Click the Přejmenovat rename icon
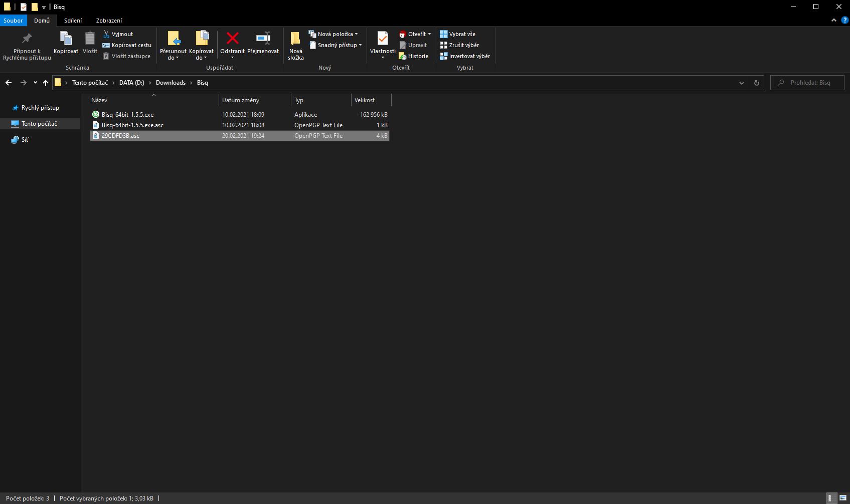The image size is (850, 504). 263,39
